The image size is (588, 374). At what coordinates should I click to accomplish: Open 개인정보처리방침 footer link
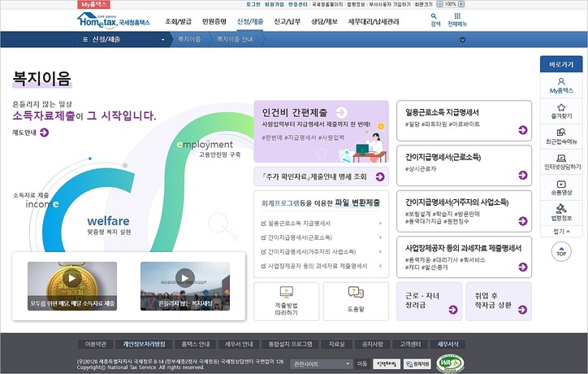click(144, 344)
